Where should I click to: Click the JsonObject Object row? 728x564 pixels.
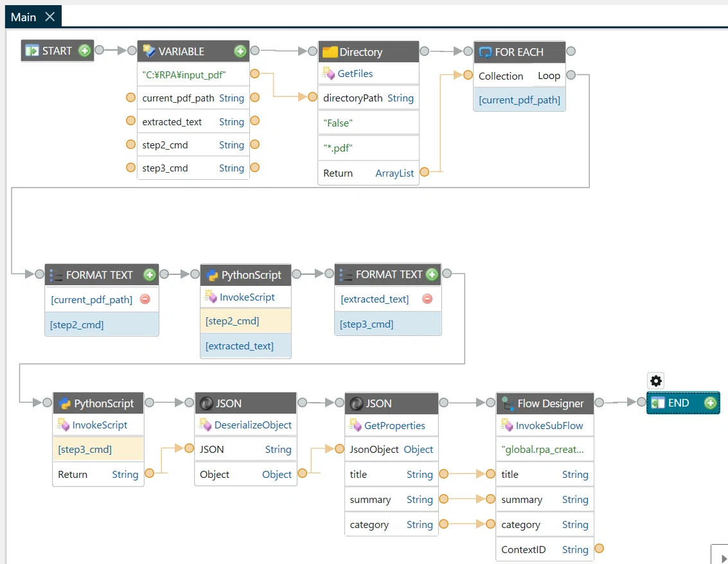pos(391,450)
